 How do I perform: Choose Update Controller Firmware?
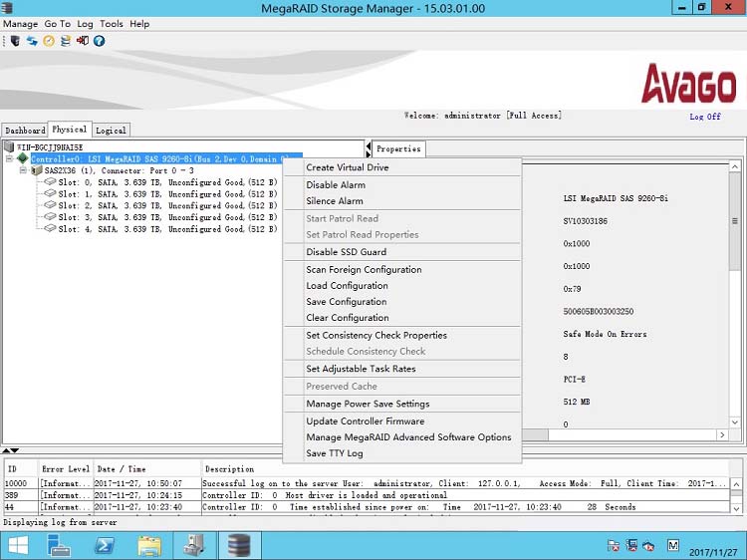click(402, 421)
